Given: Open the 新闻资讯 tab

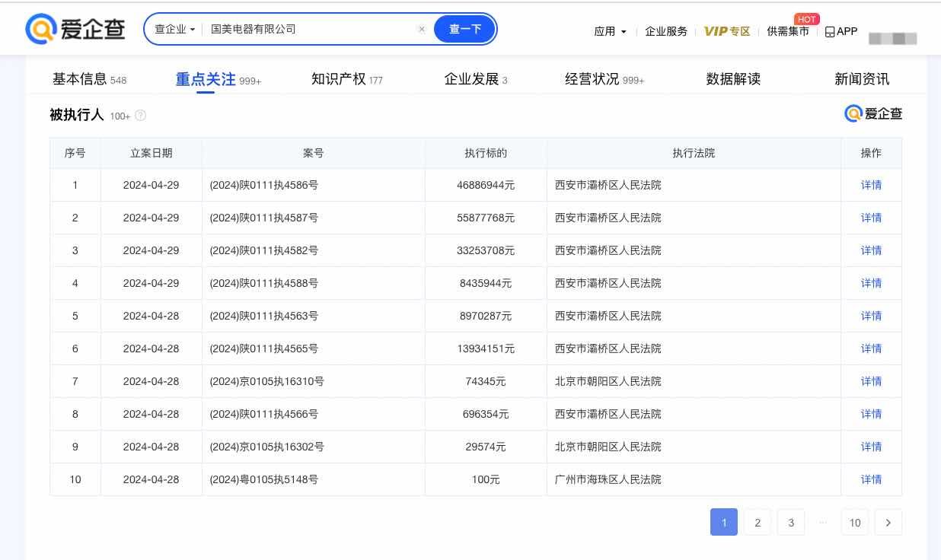Looking at the screenshot, I should [x=862, y=79].
